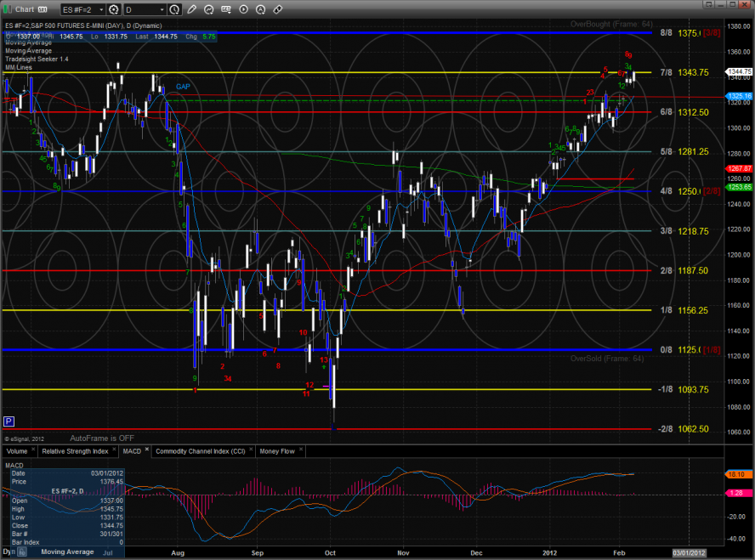The height and width of the screenshot is (560, 755).
Task: Click the 1/8 1156.25 level label
Action: (684, 310)
